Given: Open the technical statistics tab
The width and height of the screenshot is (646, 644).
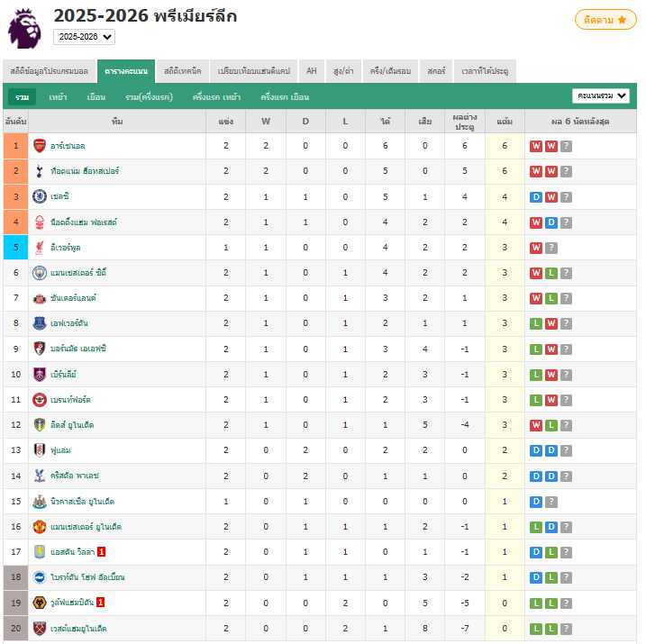Looking at the screenshot, I should (x=183, y=71).
